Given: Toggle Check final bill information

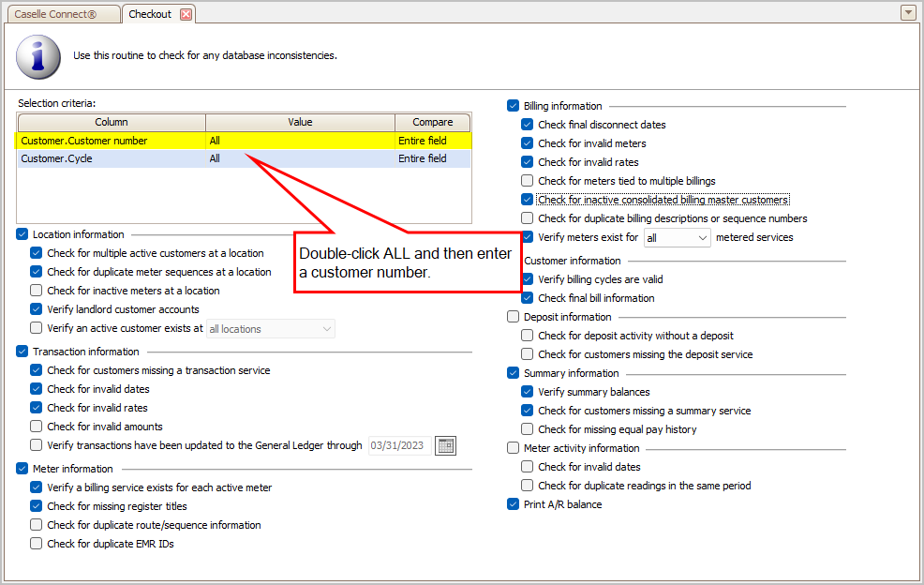Looking at the screenshot, I should pyautogui.click(x=528, y=298).
